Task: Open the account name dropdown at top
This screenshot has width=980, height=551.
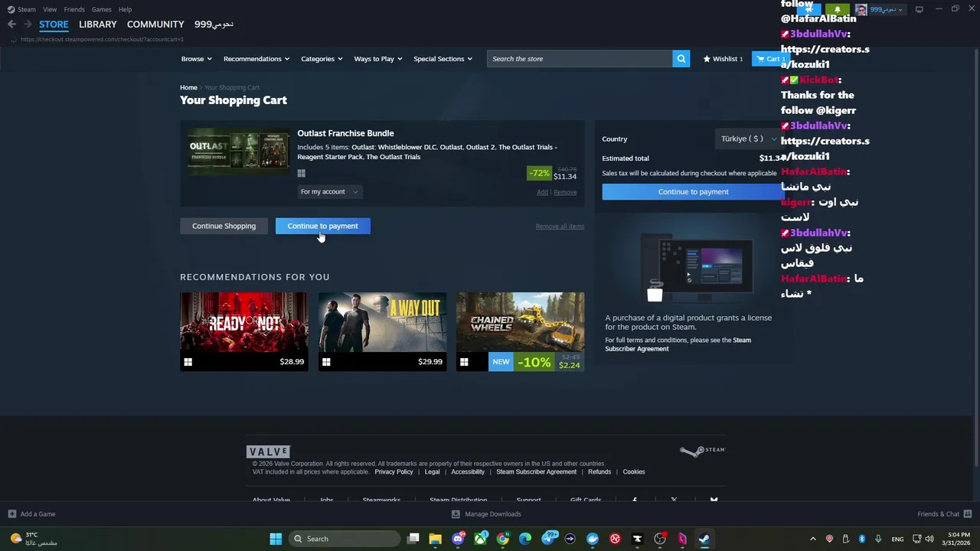Action: 886,9
